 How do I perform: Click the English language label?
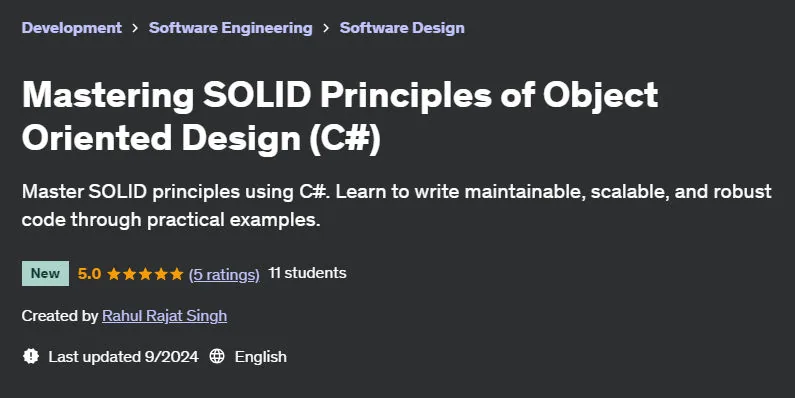point(261,356)
